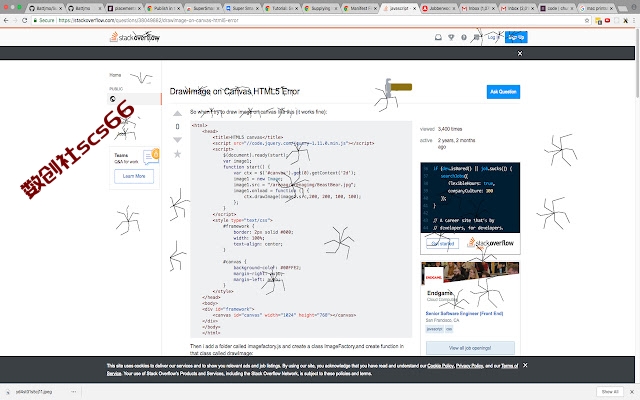Open the Stack Exchange sites icon
Image resolution: width=640 pixels, height=400 pixels.
(476, 37)
